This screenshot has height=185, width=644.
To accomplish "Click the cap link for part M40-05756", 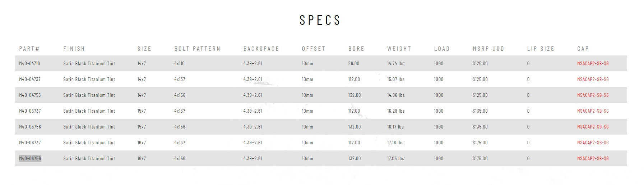I will [593, 127].
